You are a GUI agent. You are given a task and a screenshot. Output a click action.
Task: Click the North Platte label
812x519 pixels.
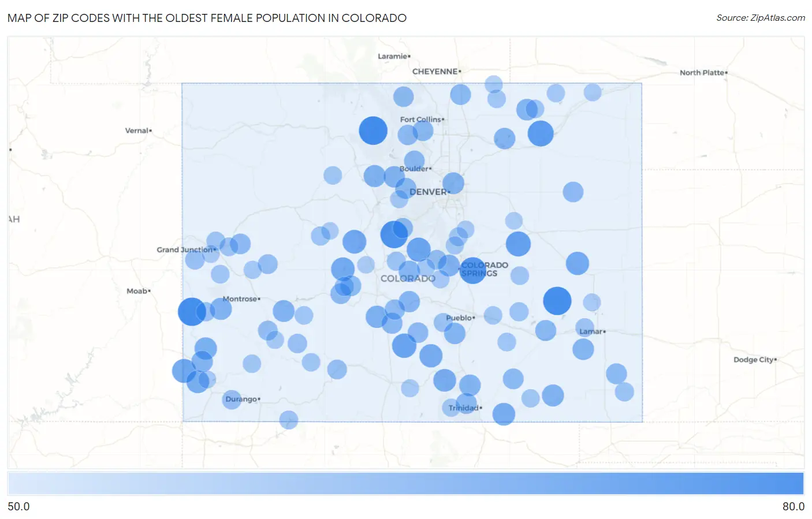(703, 72)
